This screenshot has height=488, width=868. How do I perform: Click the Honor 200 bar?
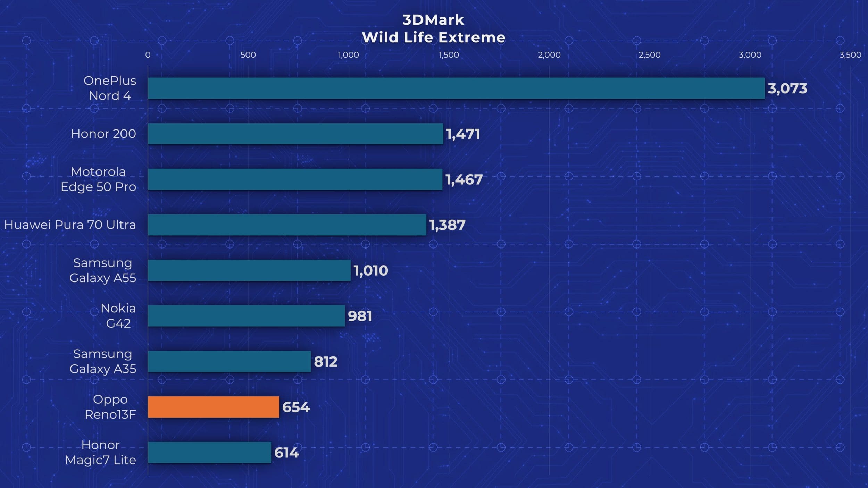(295, 134)
